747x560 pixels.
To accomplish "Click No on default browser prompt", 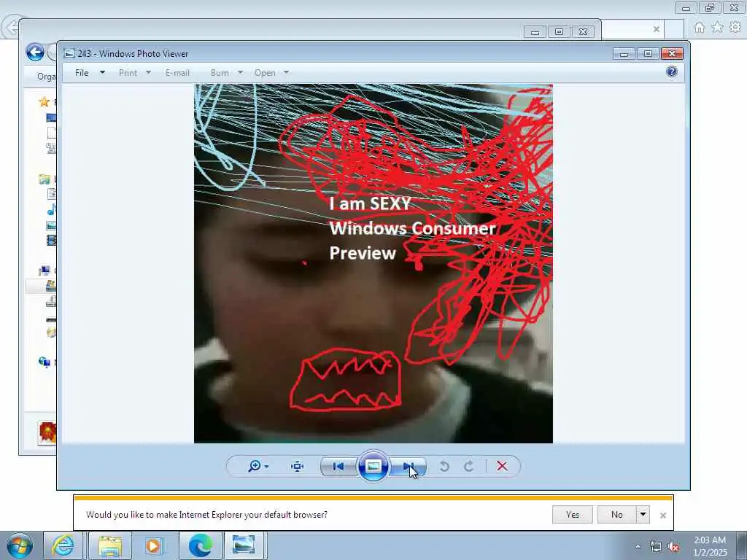I will click(x=617, y=515).
